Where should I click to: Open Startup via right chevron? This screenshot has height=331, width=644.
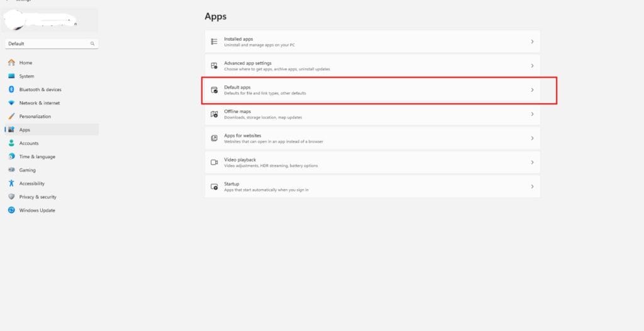pos(532,187)
